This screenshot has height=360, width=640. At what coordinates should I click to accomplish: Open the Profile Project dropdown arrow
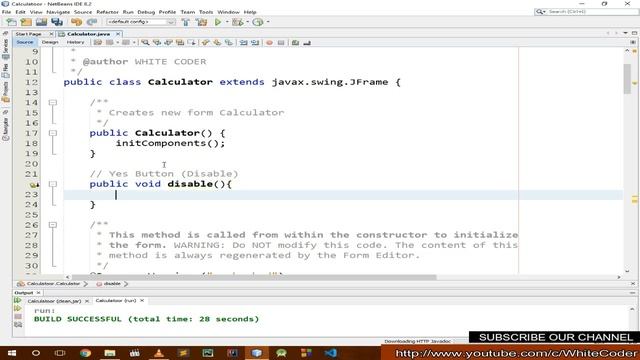coord(268,22)
